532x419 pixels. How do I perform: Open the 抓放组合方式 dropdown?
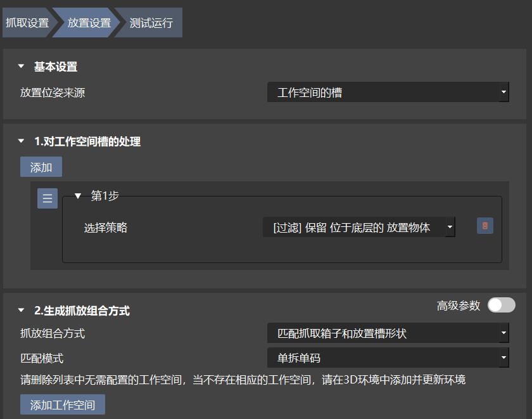pos(388,333)
